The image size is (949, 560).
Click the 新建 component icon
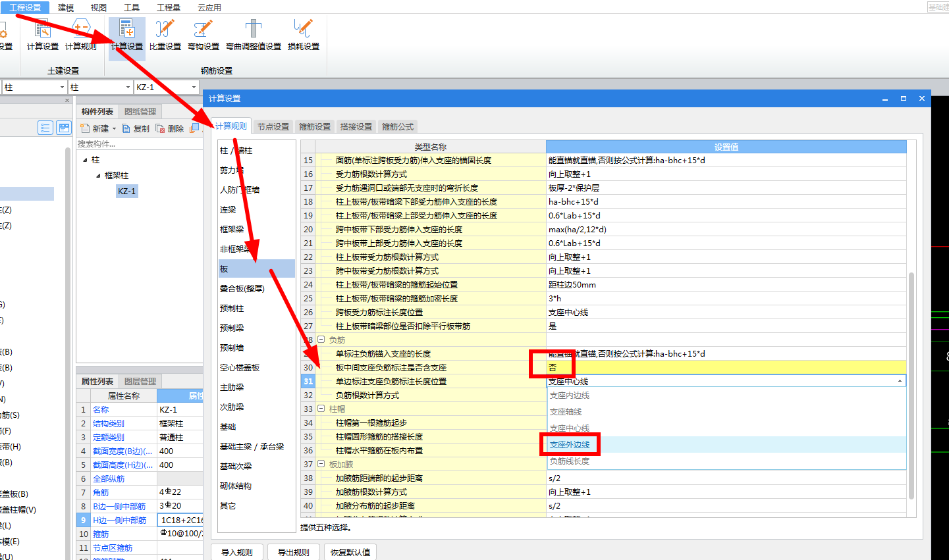(86, 128)
